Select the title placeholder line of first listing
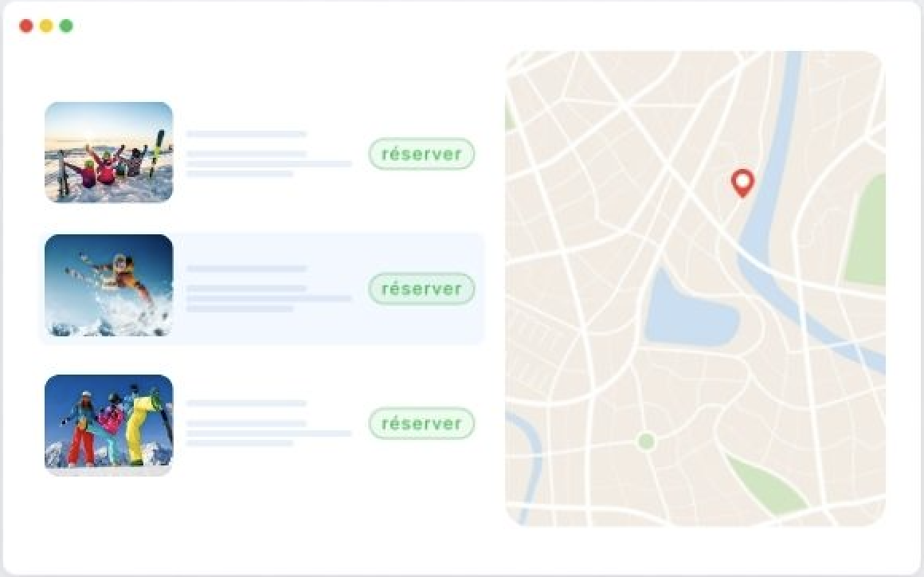Image resolution: width=924 pixels, height=577 pixels. 246,134
